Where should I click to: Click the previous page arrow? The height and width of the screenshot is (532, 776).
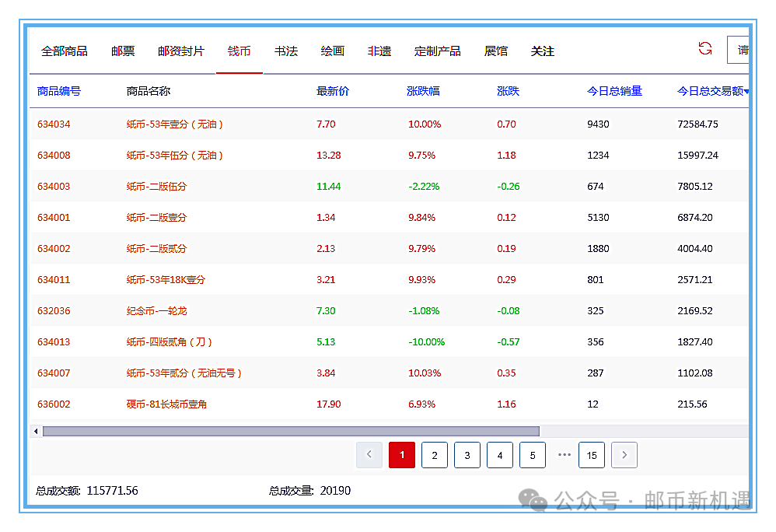[x=369, y=455]
